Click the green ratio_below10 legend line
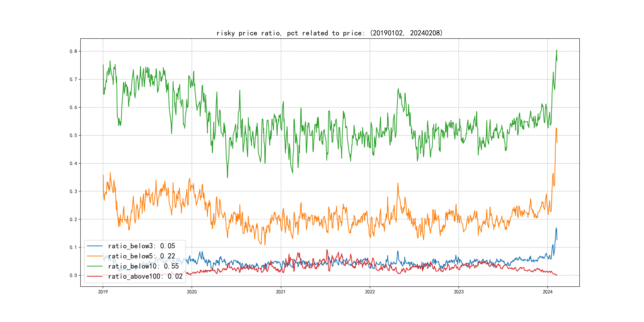 (x=94, y=266)
